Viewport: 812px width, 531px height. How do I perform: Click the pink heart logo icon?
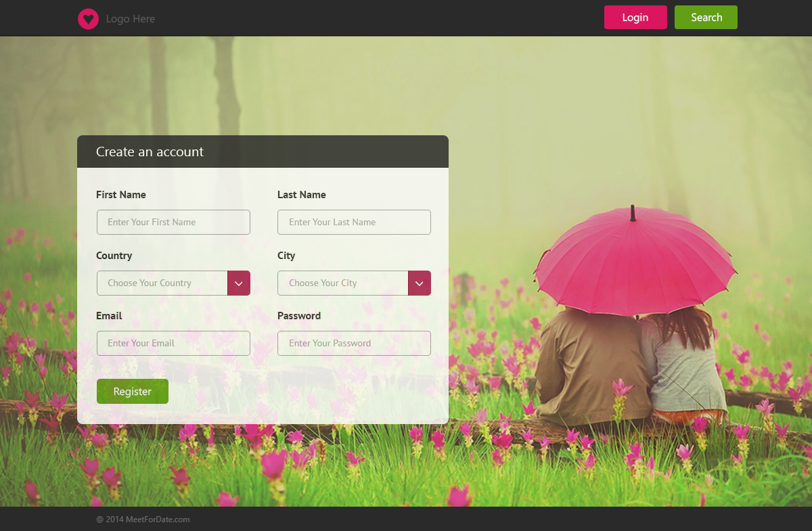click(x=88, y=19)
